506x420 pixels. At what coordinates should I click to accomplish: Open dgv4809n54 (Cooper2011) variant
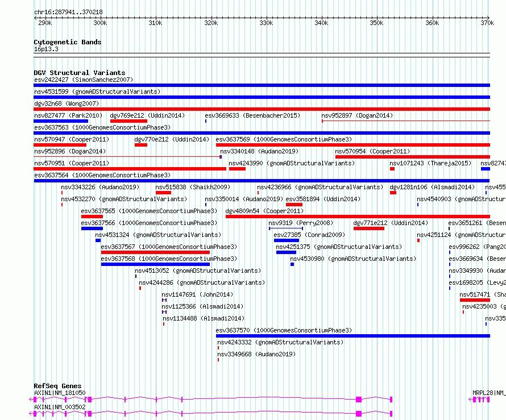(x=264, y=211)
